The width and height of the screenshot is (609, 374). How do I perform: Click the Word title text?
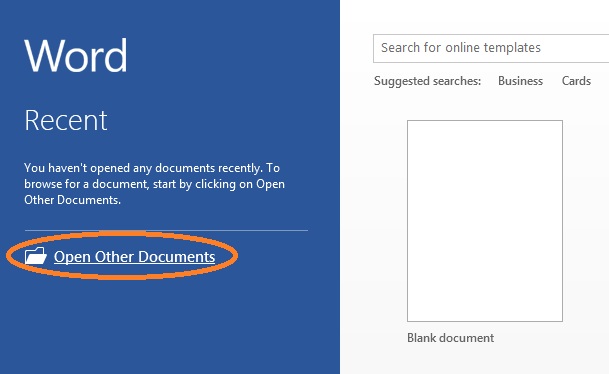pos(76,56)
